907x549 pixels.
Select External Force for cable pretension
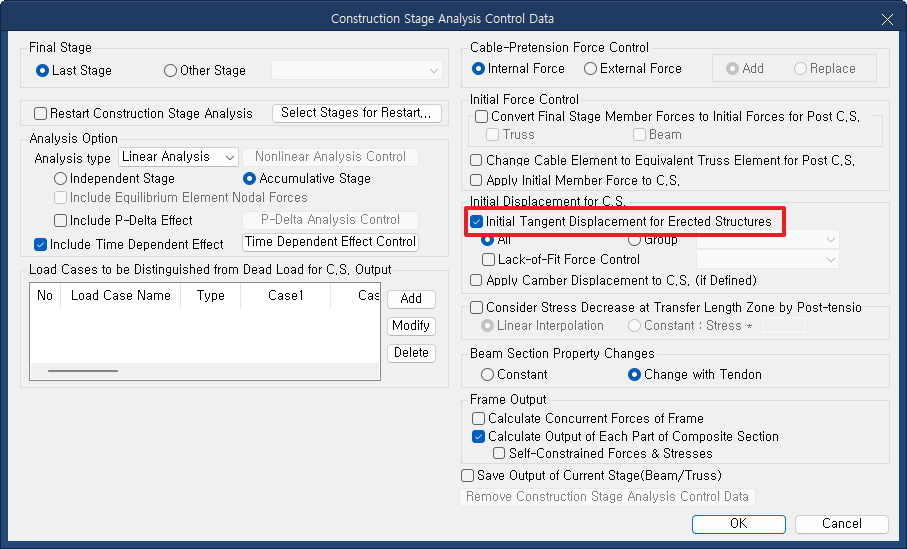[590, 69]
